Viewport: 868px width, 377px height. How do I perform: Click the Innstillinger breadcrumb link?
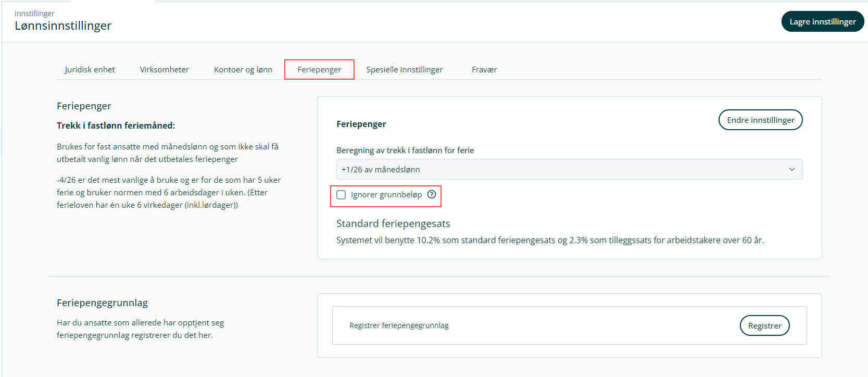[x=34, y=14]
